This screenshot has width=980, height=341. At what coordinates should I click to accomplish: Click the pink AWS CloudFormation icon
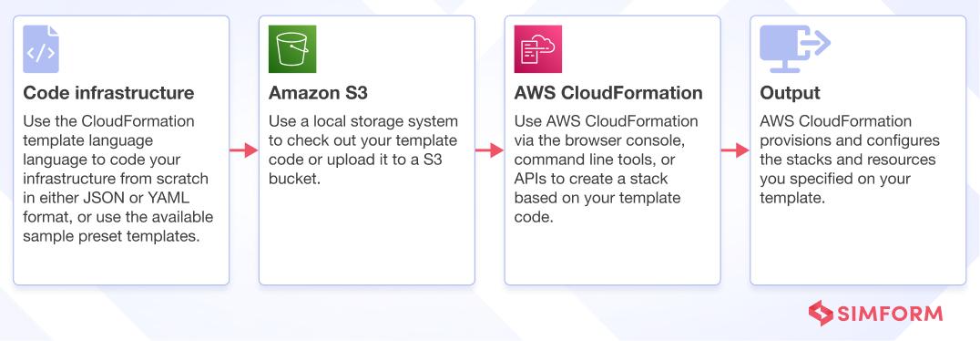(x=538, y=49)
